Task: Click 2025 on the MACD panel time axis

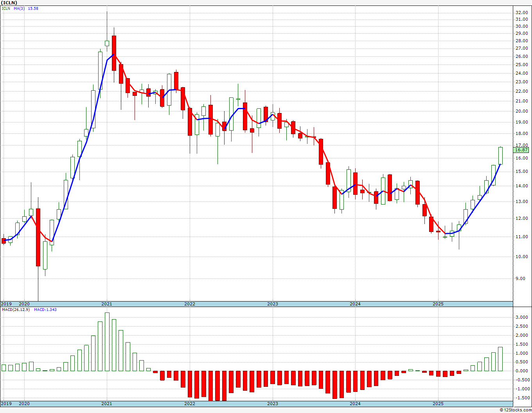Action: [438, 404]
